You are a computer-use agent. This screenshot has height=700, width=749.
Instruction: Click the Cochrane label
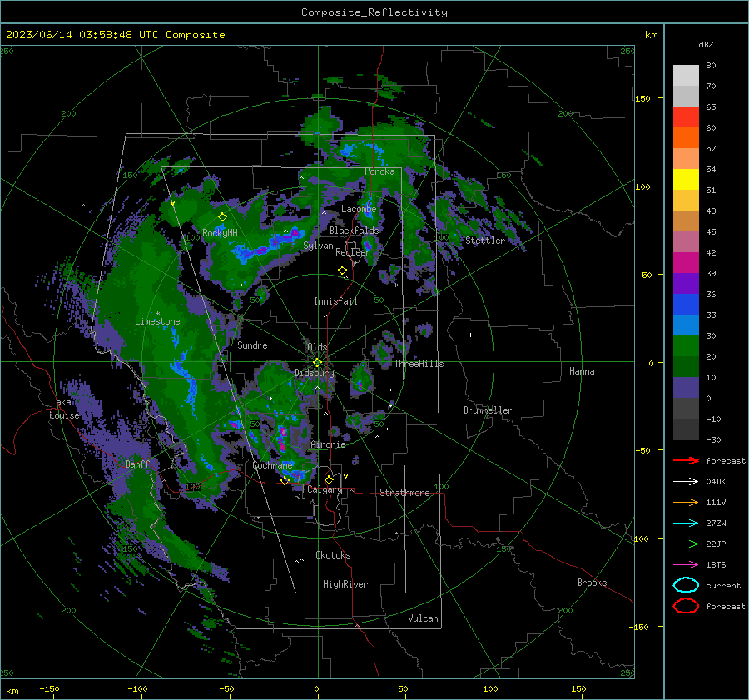click(272, 465)
